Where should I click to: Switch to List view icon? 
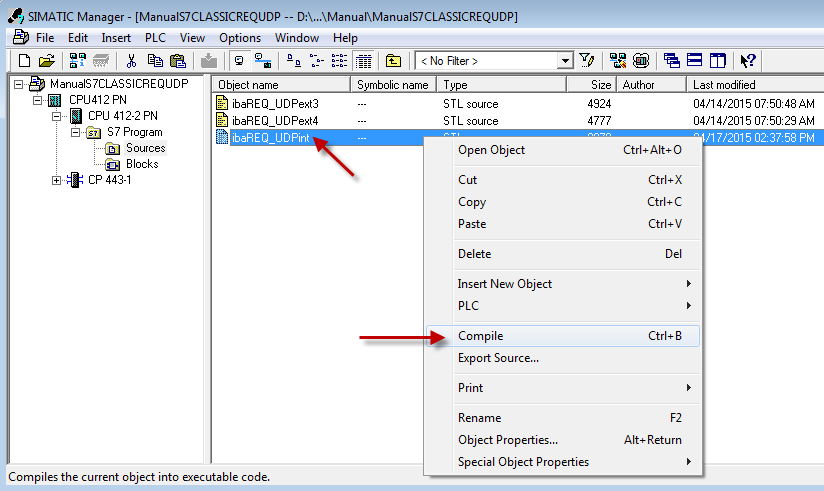(339, 61)
